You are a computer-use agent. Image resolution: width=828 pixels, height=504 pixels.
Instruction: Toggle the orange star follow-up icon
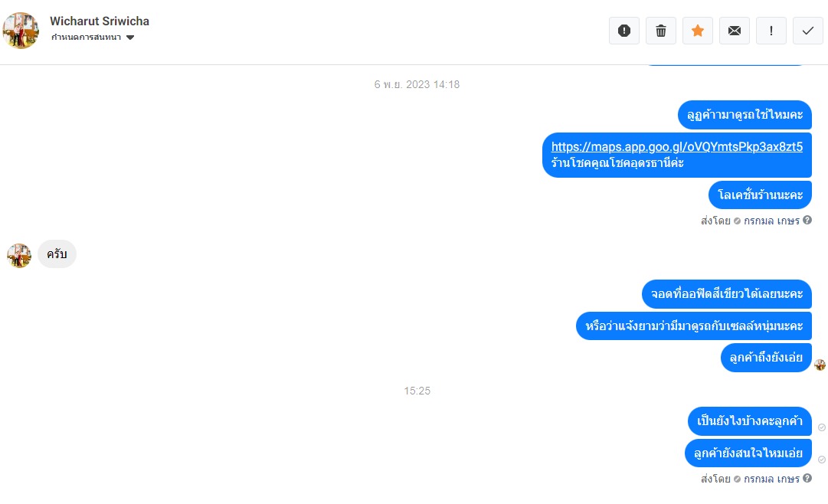pos(698,31)
